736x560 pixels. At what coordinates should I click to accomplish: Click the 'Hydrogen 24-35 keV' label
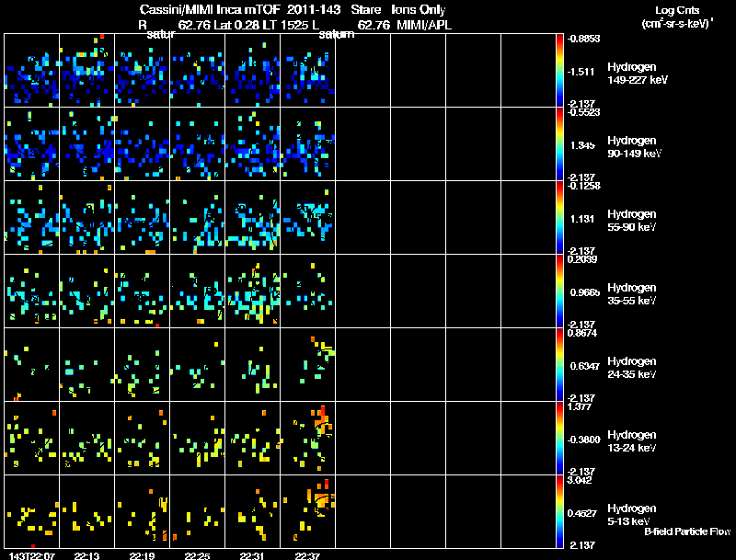pos(632,368)
